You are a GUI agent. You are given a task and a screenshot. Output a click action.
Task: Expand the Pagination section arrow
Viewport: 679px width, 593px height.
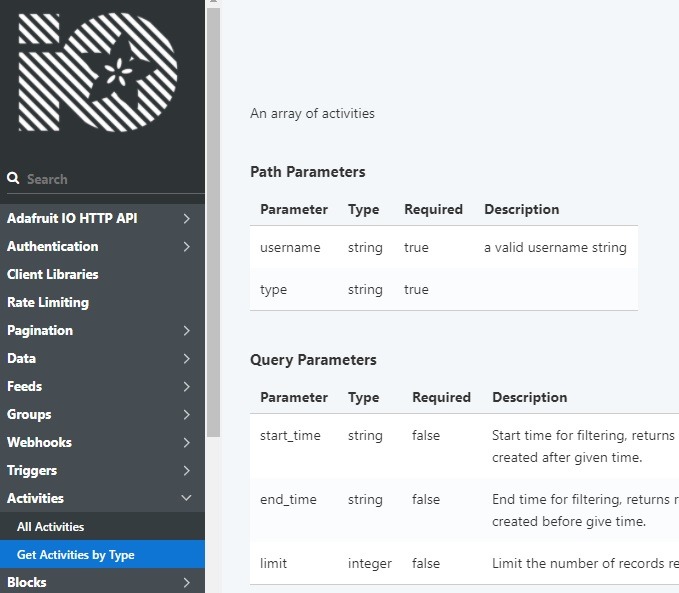tap(187, 331)
